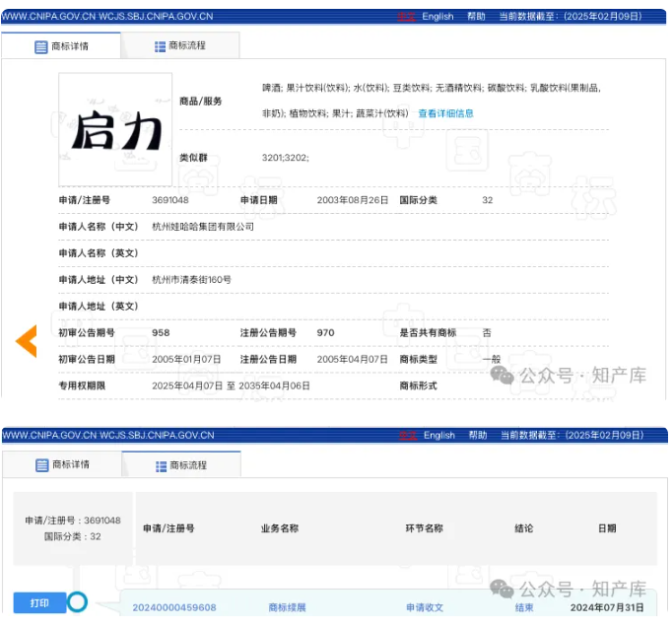Click the 商标流程 list icon in upper panel
672x628 pixels.
(161, 46)
